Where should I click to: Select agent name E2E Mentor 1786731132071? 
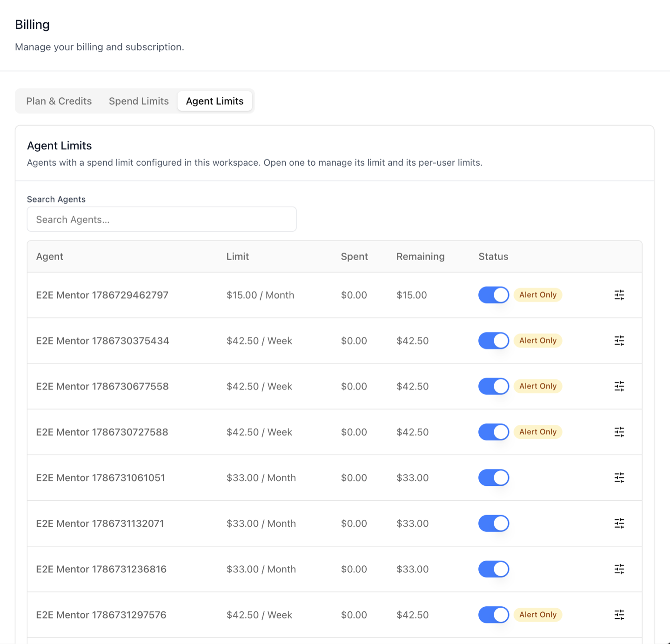coord(100,523)
